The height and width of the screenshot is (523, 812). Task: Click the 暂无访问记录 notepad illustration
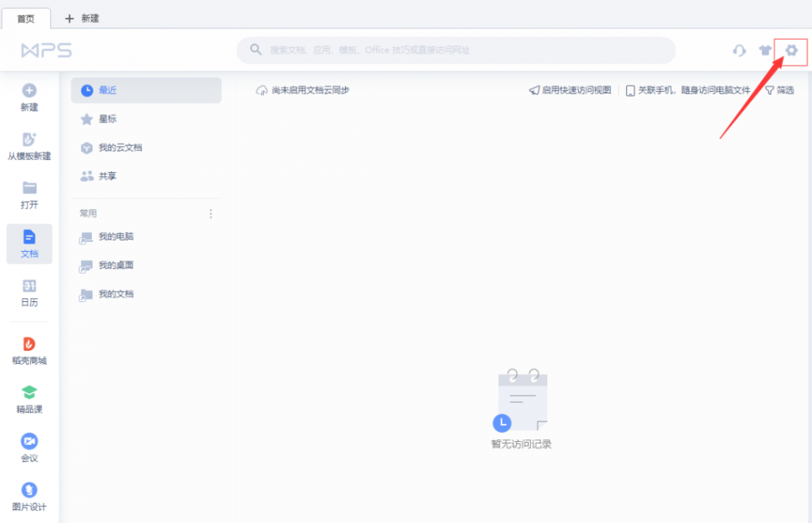[x=521, y=400]
